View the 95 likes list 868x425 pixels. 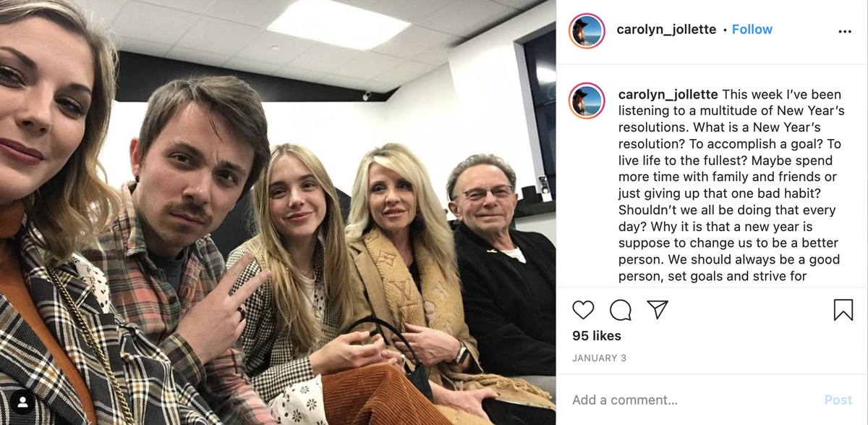597,336
